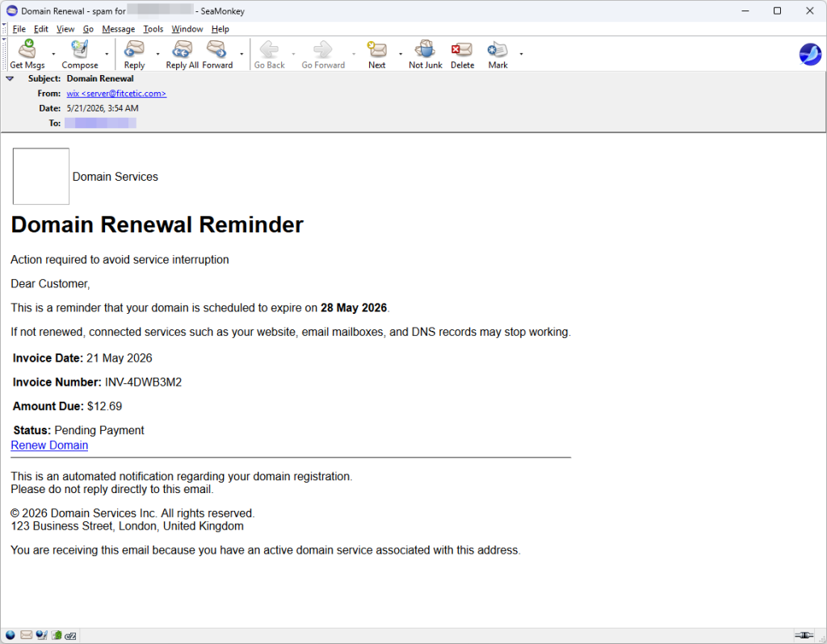The image size is (827, 644).
Task: Click the date 5/21/2026, 3:54 AM
Action: [x=103, y=108]
